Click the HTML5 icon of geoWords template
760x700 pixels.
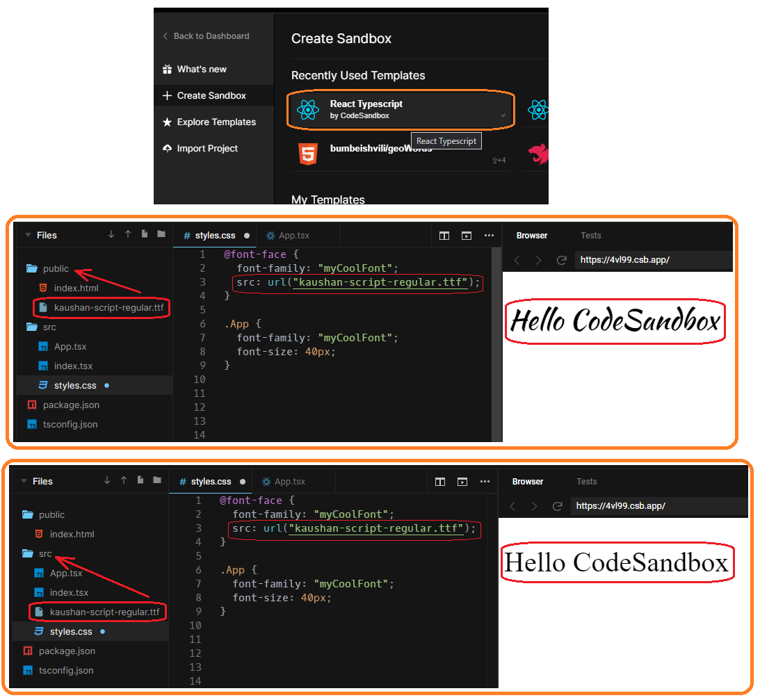(308, 154)
